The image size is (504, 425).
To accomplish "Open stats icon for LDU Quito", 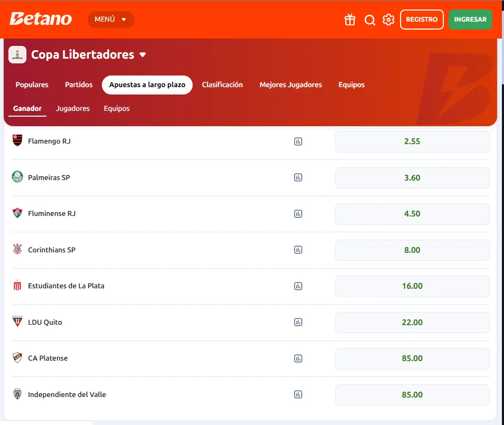I will (298, 322).
